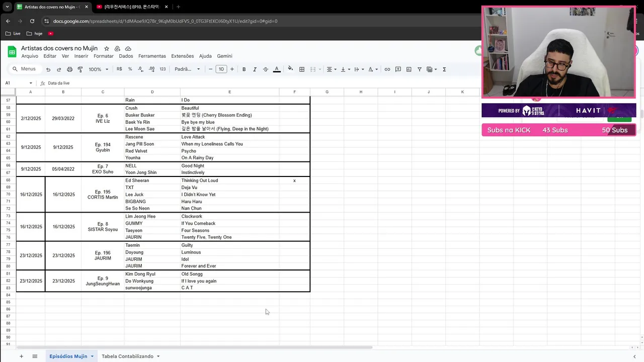The image size is (644, 362).
Task: Open the Live bookmarks folder
Action: [13, 34]
